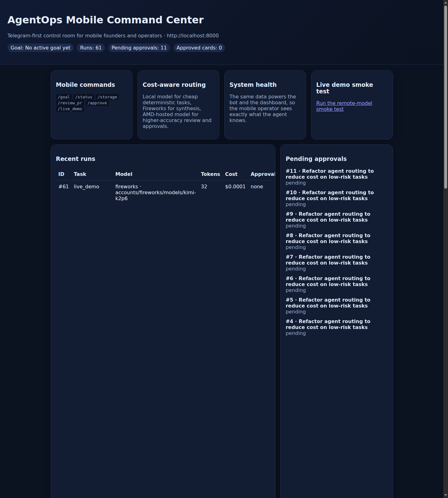Click the /goal command chip
The width and height of the screenshot is (448, 498).
tap(64, 97)
